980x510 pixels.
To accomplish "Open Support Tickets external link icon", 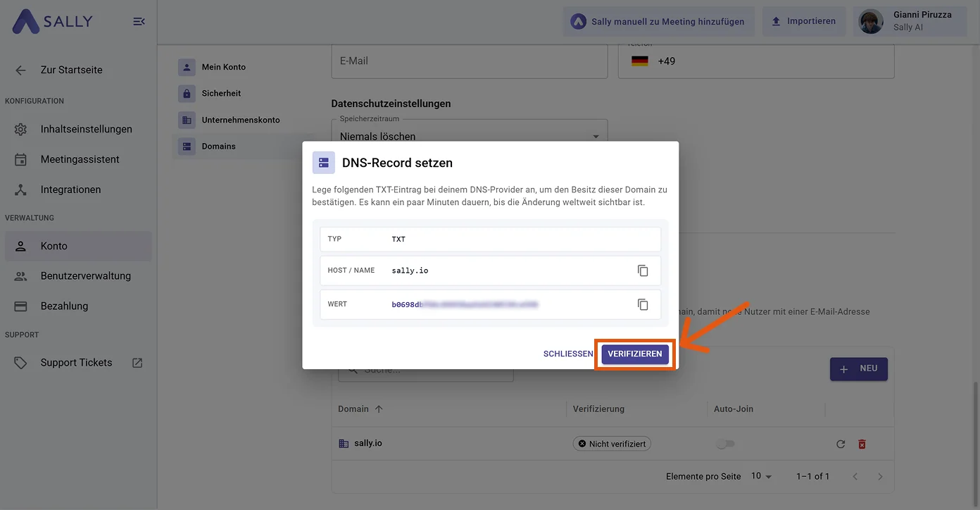I will click(x=137, y=363).
